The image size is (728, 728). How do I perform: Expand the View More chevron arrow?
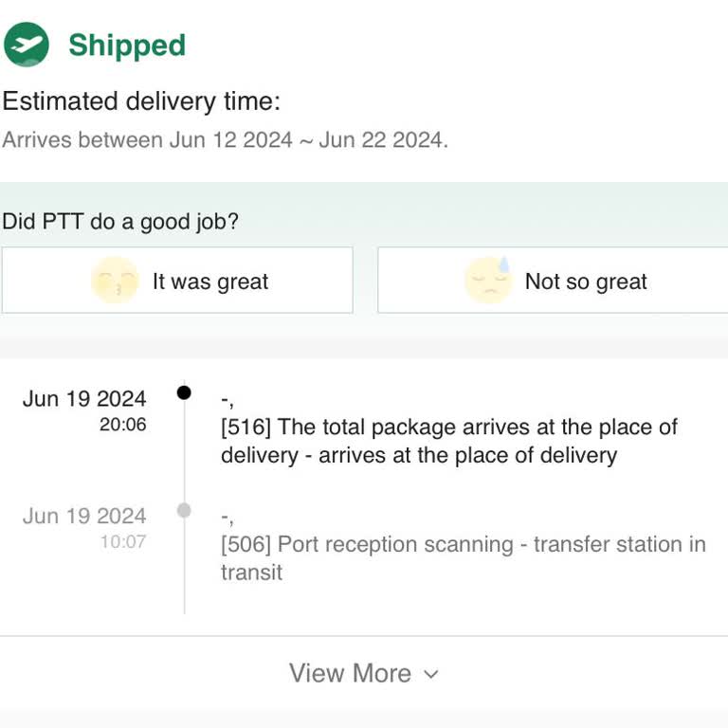click(x=431, y=674)
